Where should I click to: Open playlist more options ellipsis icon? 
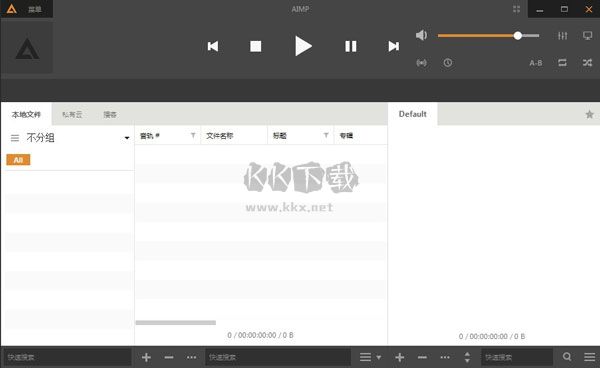[445, 357]
